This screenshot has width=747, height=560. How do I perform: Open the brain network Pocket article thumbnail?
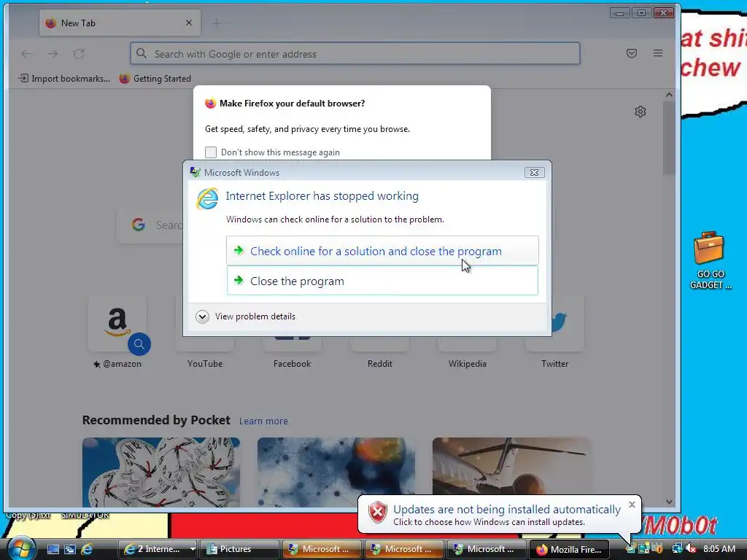click(336, 472)
